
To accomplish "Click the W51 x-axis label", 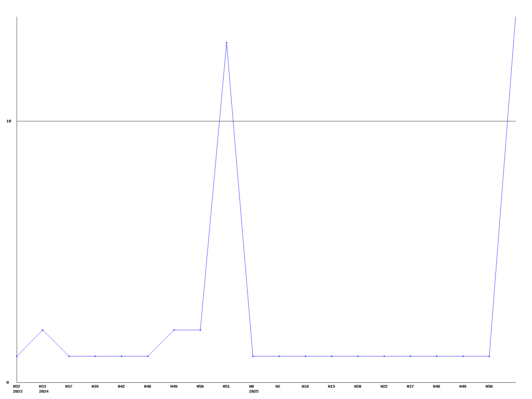I will coord(226,386).
